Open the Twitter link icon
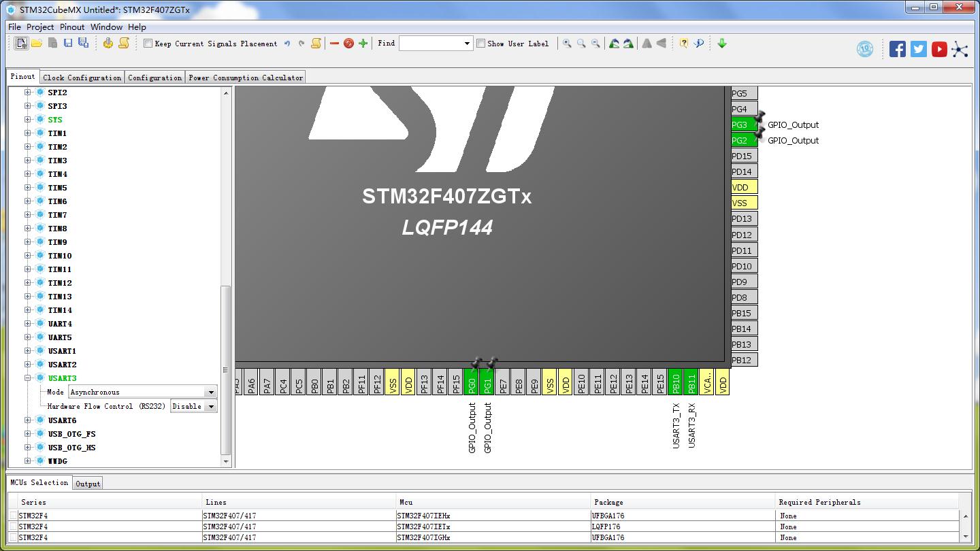This screenshot has height=551, width=980. [x=919, y=49]
